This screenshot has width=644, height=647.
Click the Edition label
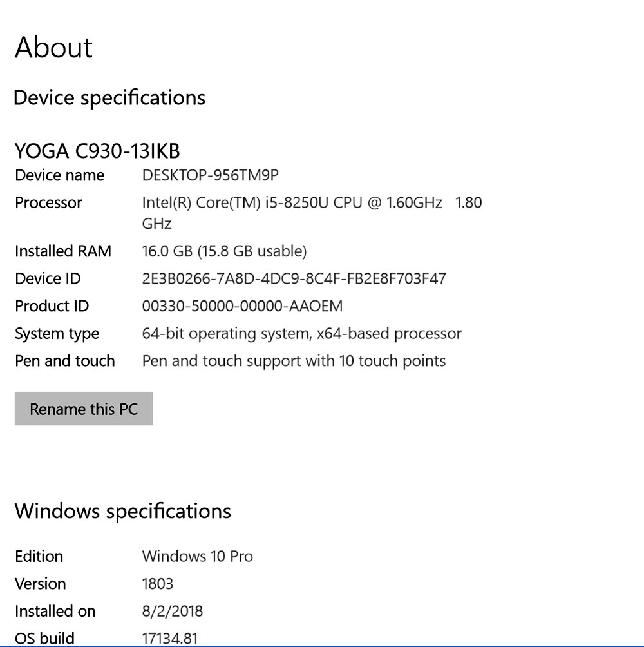tap(39, 556)
